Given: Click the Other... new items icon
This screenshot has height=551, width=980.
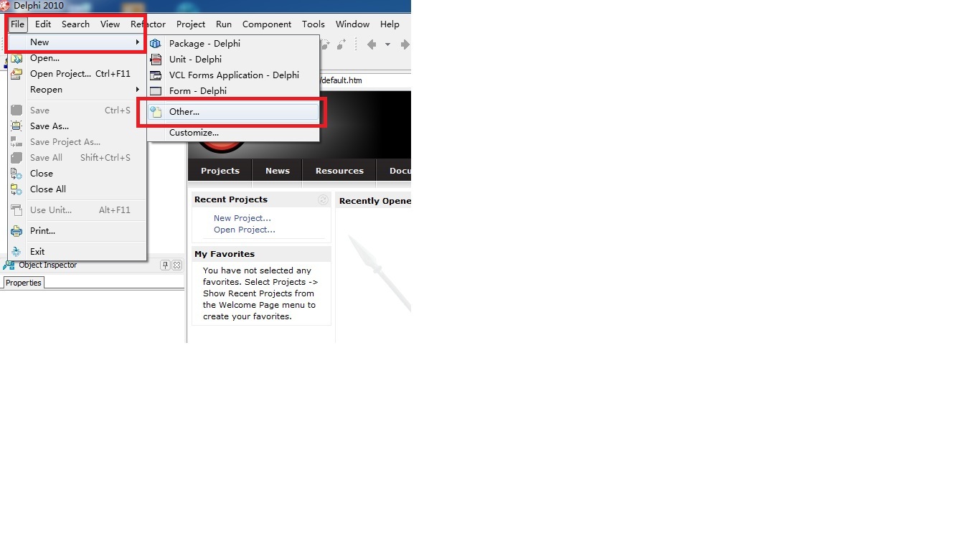Looking at the screenshot, I should point(156,112).
